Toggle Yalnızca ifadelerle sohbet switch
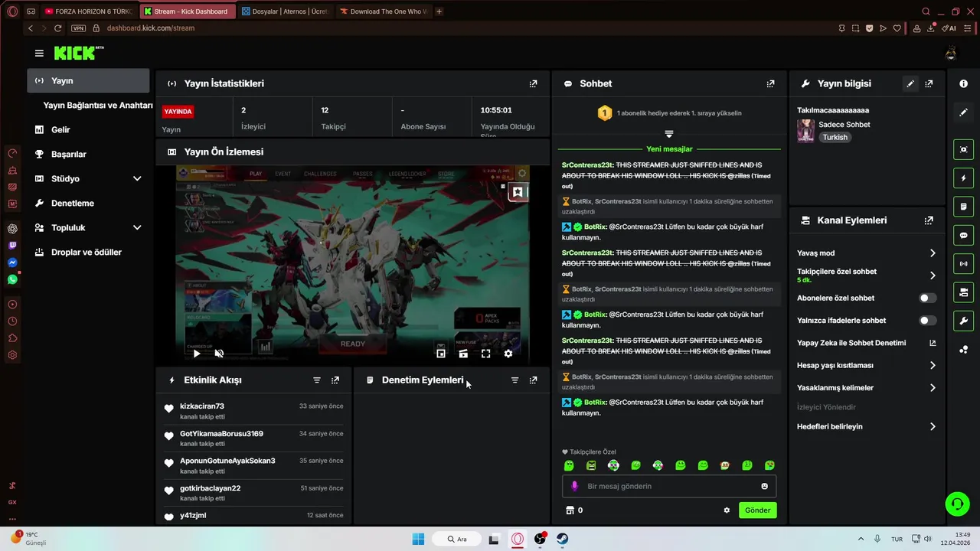Image resolution: width=980 pixels, height=551 pixels. coord(927,321)
